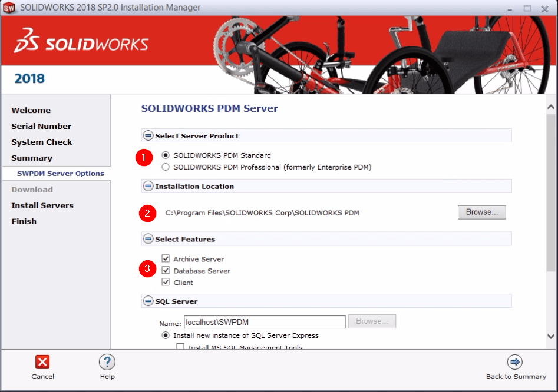Collapse the SQL Server section
The image size is (558, 392).
(x=148, y=301)
